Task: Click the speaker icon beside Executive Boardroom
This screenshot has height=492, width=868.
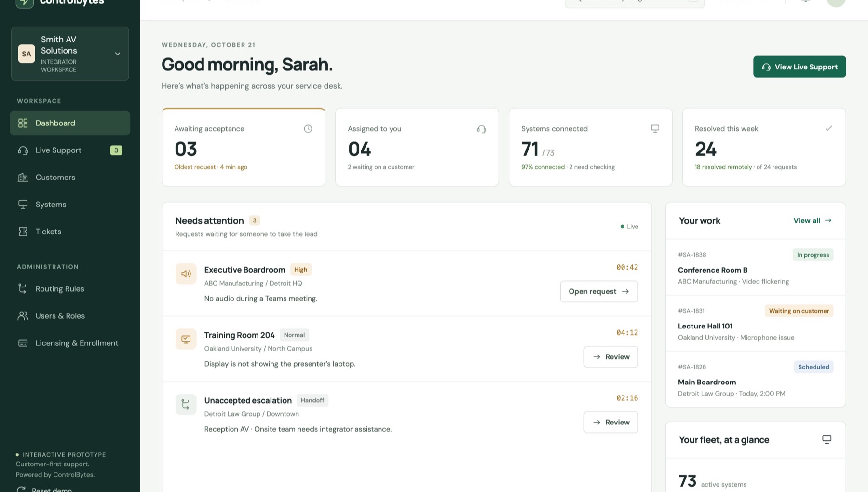Action: click(186, 273)
